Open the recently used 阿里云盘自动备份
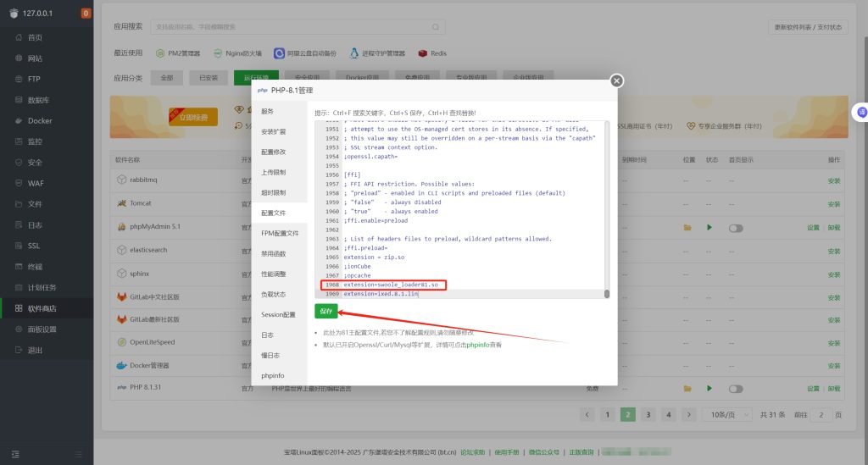868x465 pixels. (305, 53)
